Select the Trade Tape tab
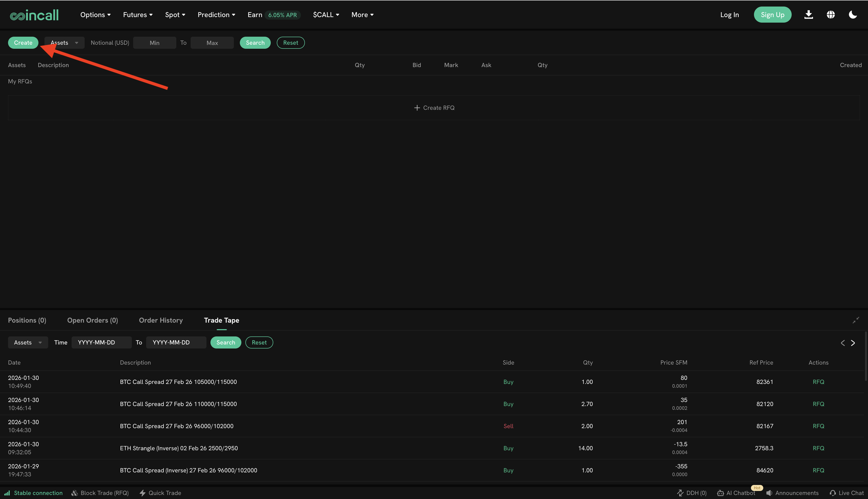Viewport: 868px width, 499px height. [x=221, y=320]
